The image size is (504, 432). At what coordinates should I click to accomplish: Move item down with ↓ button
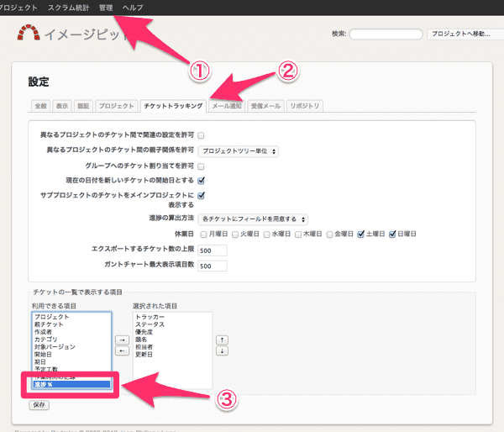pyautogui.click(x=222, y=351)
